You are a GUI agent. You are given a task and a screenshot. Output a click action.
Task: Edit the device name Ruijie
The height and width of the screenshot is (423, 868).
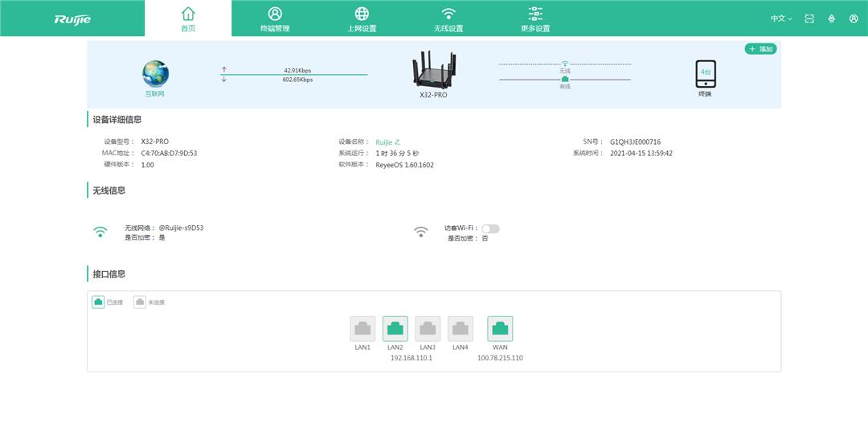[398, 142]
